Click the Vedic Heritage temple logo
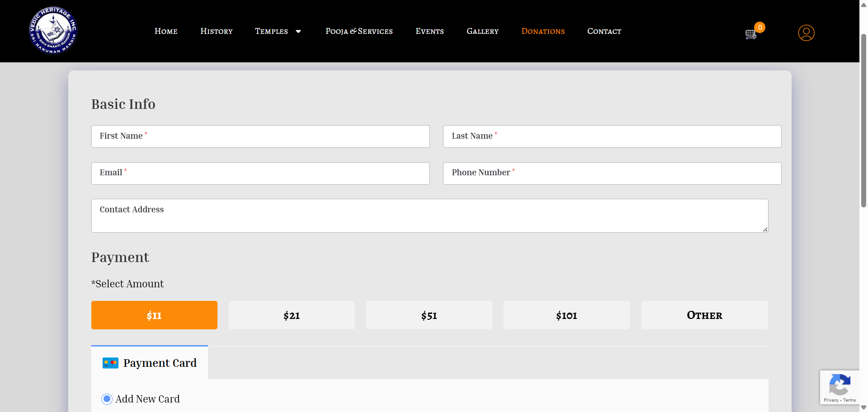Screen dimensions: 868x412 (x=53, y=31)
